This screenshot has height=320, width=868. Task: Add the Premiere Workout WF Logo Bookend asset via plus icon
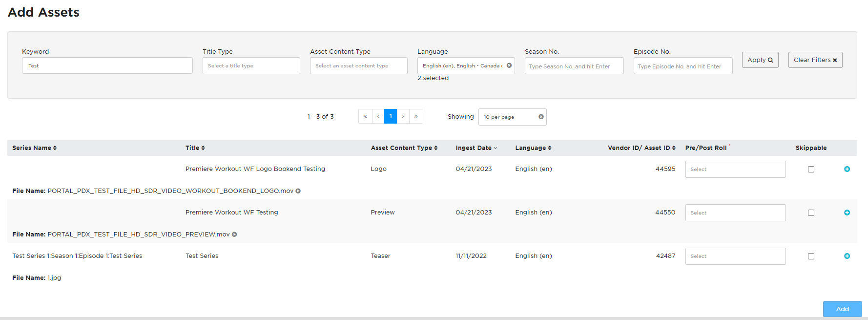click(x=847, y=169)
